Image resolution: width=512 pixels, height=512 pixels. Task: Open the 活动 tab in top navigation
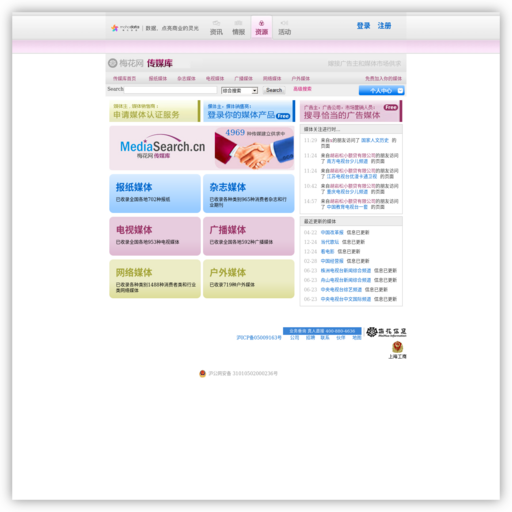(x=285, y=28)
